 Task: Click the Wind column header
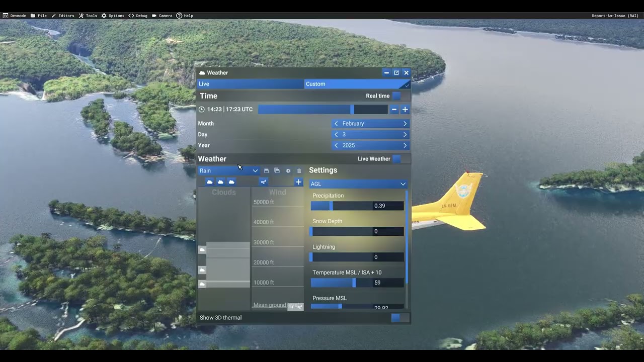pyautogui.click(x=277, y=193)
